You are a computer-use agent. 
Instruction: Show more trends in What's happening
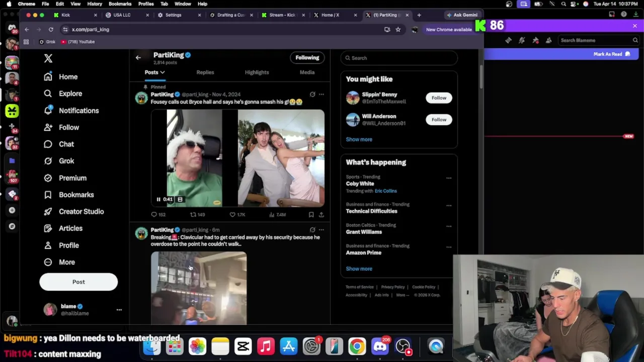click(x=359, y=269)
